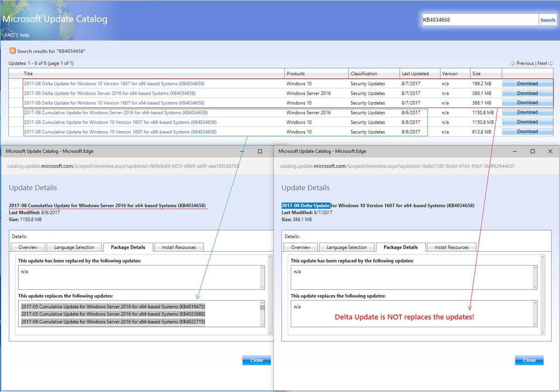The width and height of the screenshot is (560, 392).
Task: Maximize the right Microsoft Edge window
Action: (x=532, y=151)
